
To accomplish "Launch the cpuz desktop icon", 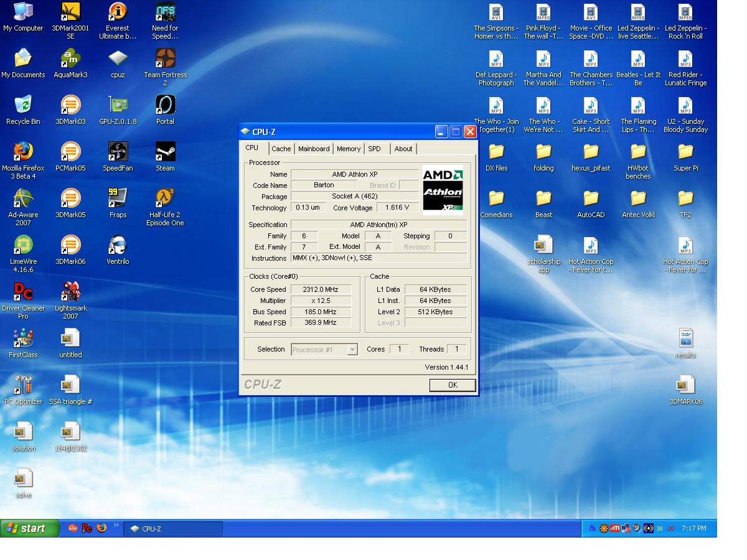I will tap(118, 63).
